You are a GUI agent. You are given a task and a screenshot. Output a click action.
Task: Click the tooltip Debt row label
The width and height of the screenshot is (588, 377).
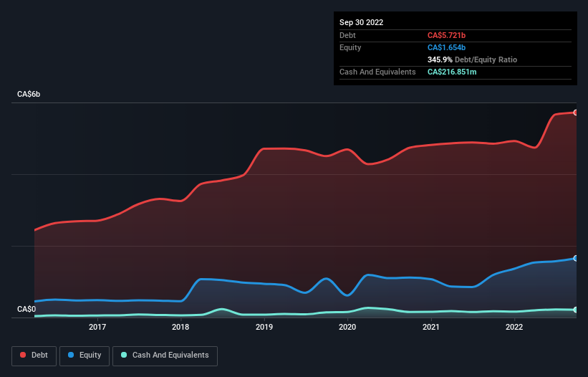[x=347, y=35]
